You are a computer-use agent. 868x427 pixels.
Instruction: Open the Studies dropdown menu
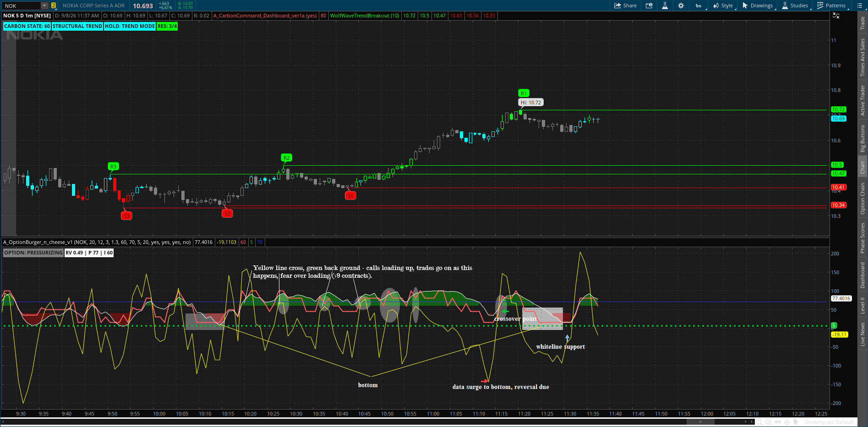coord(796,5)
